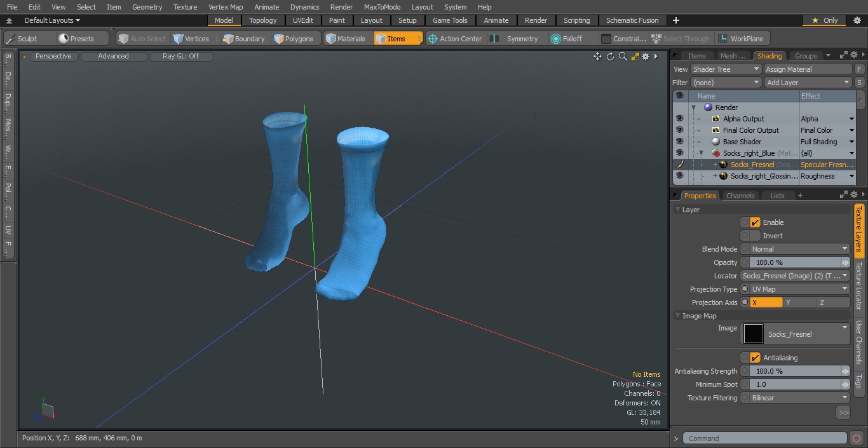Click the record button beside Command field
Screen dimensions: 868x448
(x=856, y=438)
